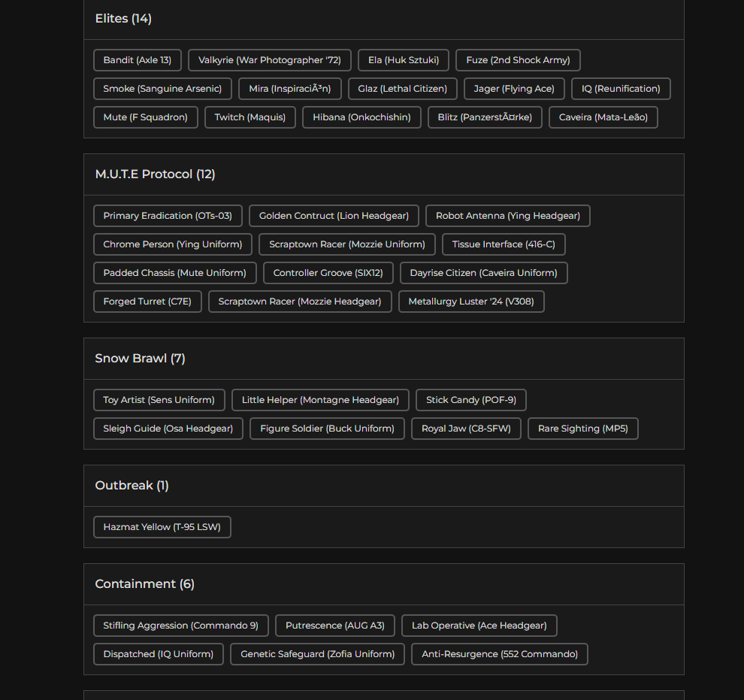Choose Genetic Safeguard (Zofia Uniform) tag
Image resolution: width=744 pixels, height=700 pixels.
[x=317, y=654]
